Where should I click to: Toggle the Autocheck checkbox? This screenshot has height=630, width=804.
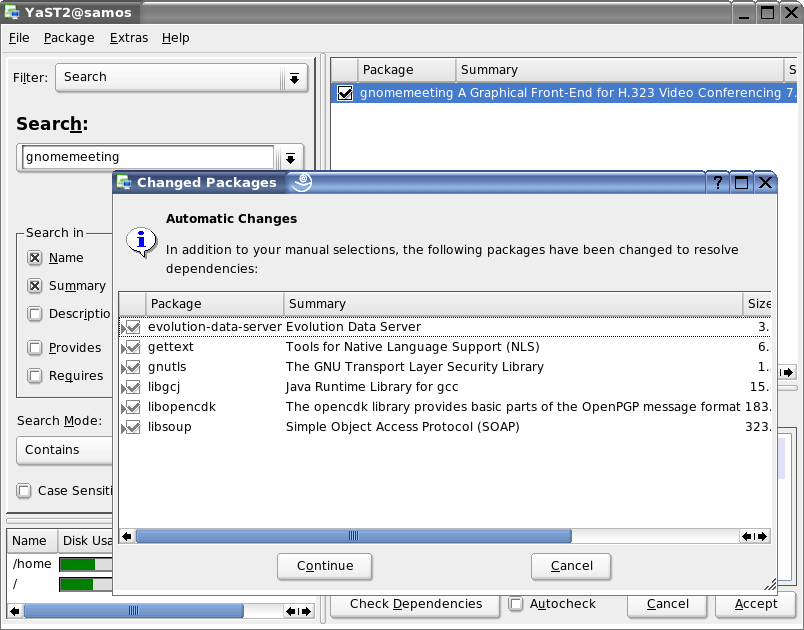point(515,604)
